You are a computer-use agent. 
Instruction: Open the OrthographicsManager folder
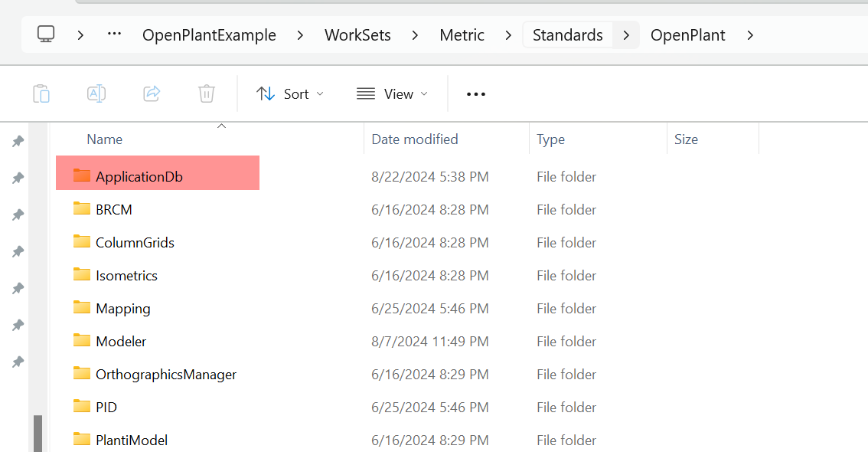click(x=165, y=375)
